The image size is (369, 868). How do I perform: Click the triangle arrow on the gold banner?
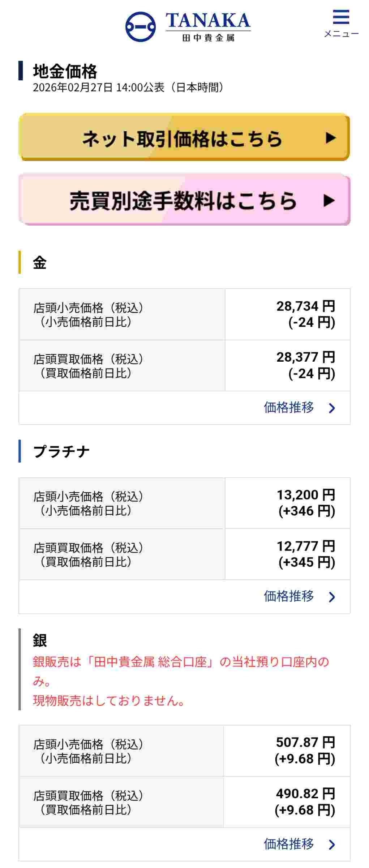pos(330,138)
